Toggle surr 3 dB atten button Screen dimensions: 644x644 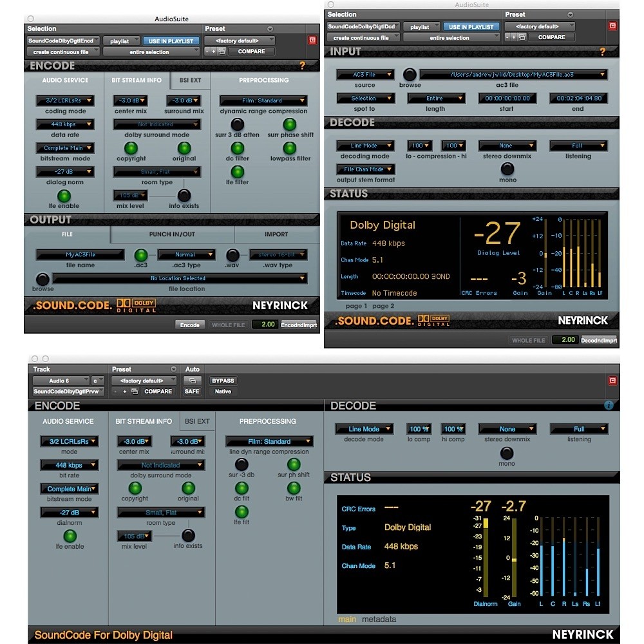coord(237,124)
